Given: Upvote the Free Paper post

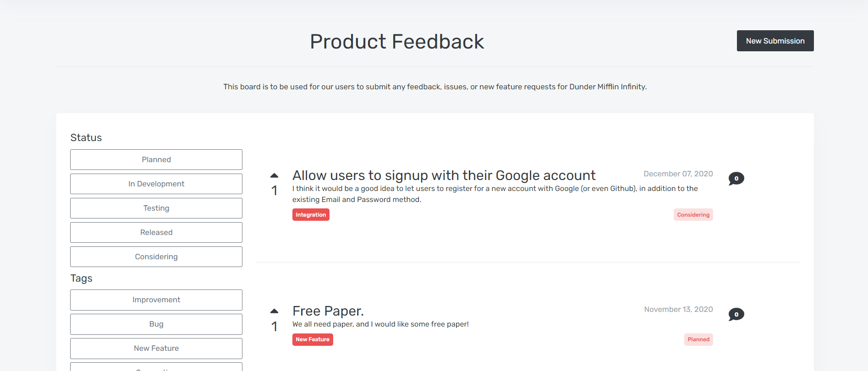Looking at the screenshot, I should tap(274, 311).
